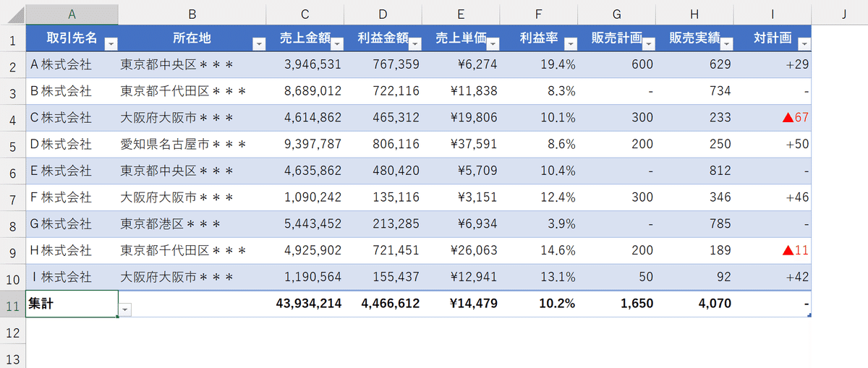Click address cell 東京都港区＊＊＊
Image resolution: width=868 pixels, height=368 pixels.
point(192,224)
